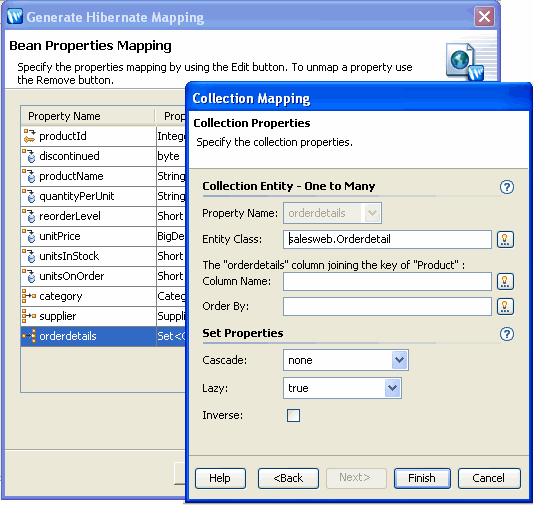
Task: Click the disabled Next> button
Action: point(356,478)
